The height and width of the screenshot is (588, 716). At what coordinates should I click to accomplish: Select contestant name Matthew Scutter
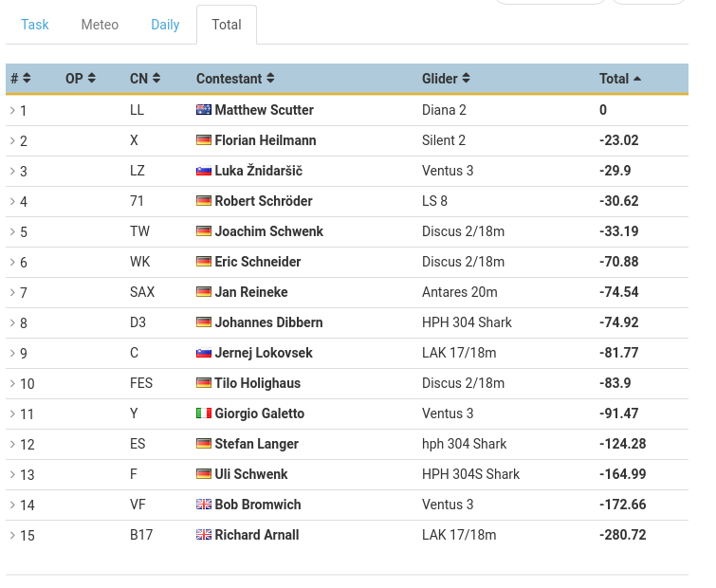click(264, 110)
